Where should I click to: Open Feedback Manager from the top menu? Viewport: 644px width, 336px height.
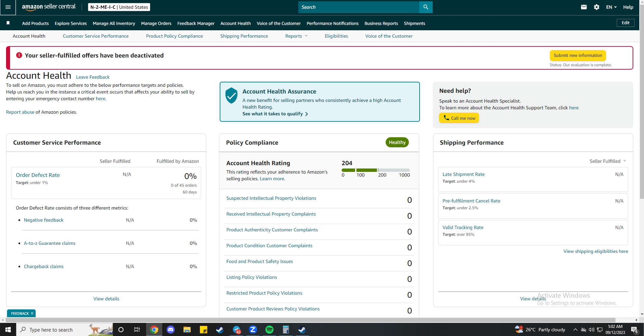point(196,23)
